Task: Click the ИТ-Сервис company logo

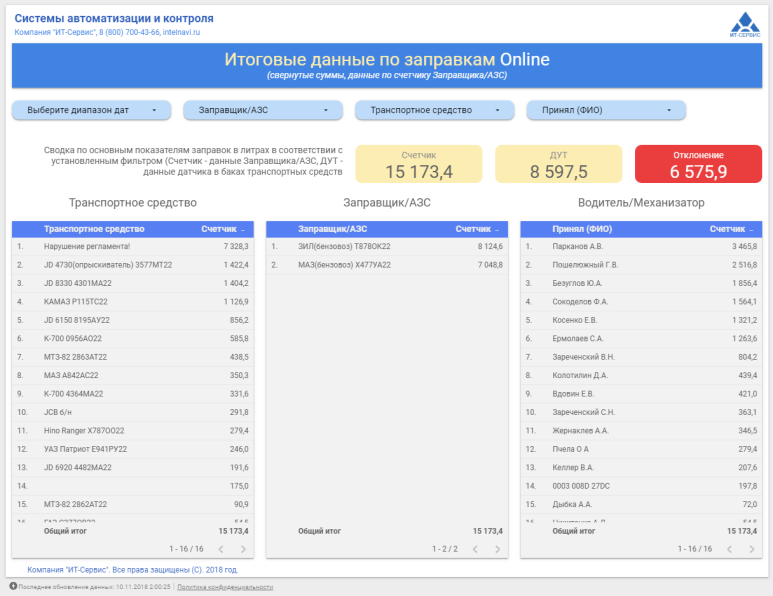Action: [x=745, y=25]
